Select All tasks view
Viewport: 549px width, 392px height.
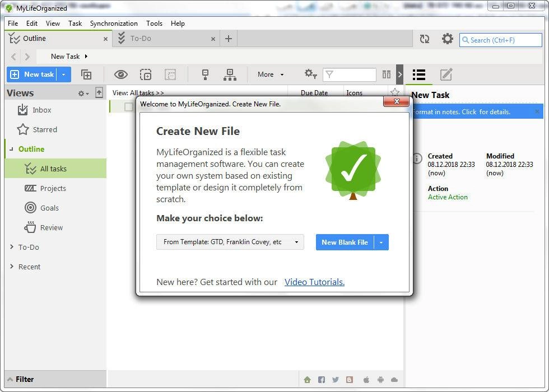point(55,169)
